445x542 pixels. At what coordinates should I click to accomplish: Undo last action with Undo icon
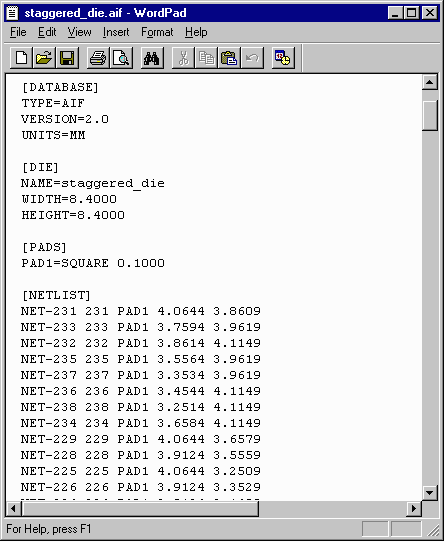tap(252, 58)
